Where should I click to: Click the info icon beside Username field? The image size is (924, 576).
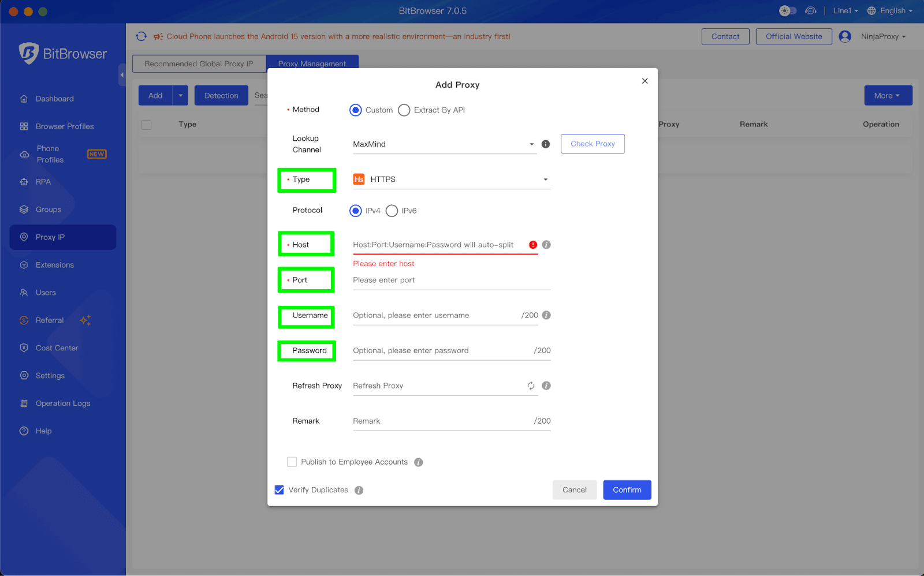[546, 315]
